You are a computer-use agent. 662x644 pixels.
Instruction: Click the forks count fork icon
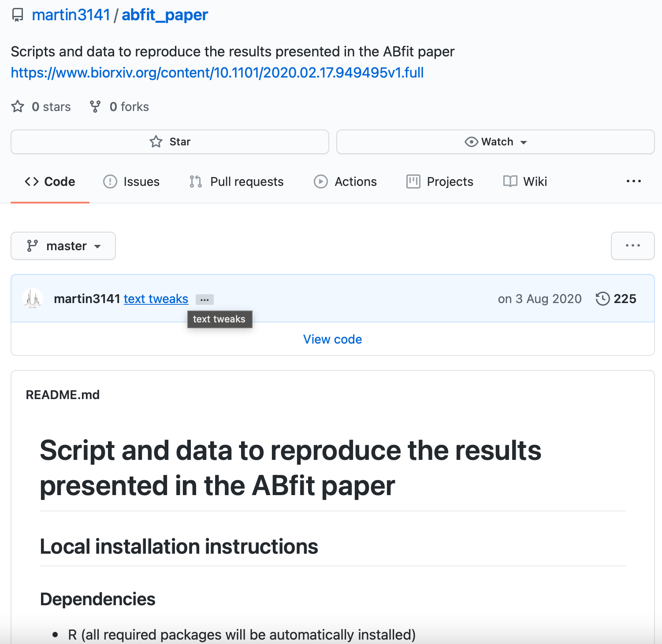[x=95, y=107]
